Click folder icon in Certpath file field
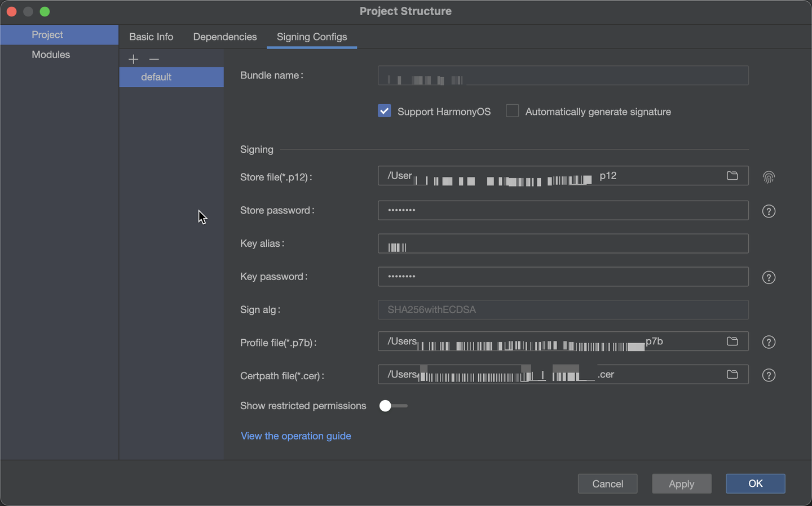 [732, 375]
